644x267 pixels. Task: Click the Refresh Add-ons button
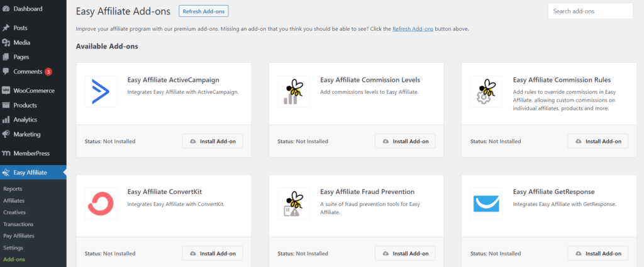coord(203,11)
